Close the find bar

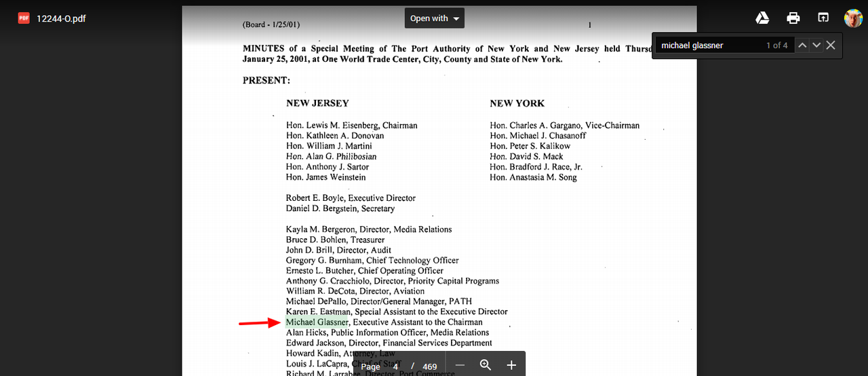click(x=831, y=45)
